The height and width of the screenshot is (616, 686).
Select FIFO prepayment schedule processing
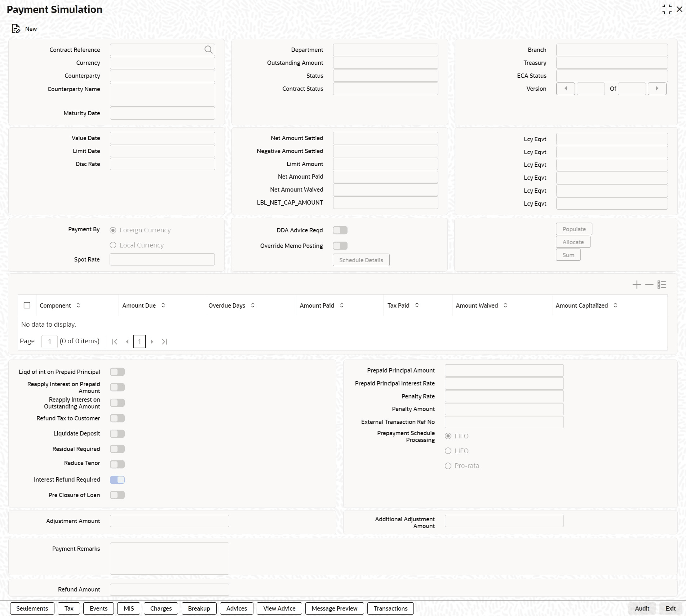[448, 436]
